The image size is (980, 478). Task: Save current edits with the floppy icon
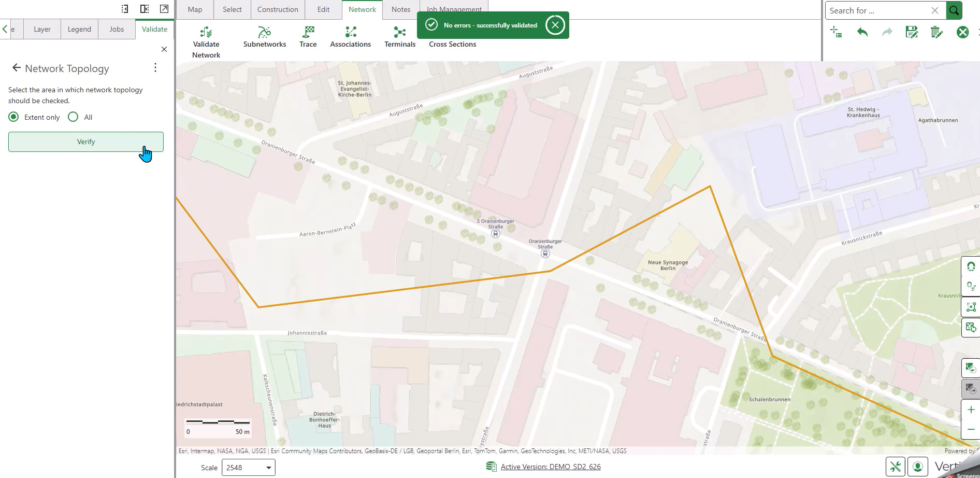click(912, 32)
